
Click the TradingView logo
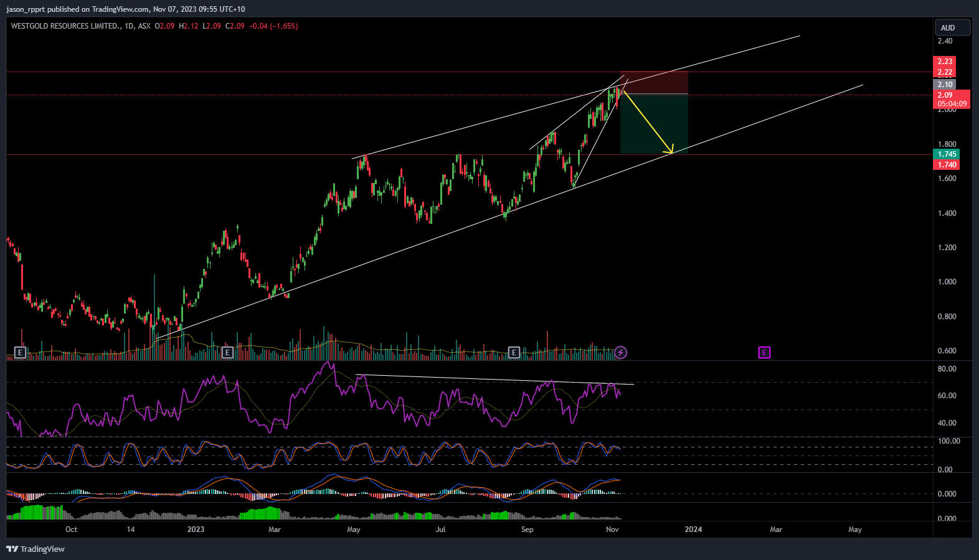[35, 549]
